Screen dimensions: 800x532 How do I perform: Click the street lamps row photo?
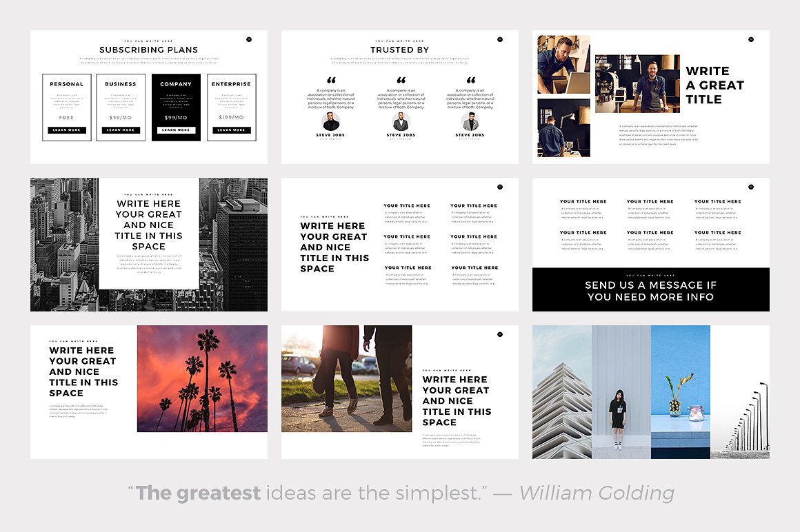(x=740, y=392)
